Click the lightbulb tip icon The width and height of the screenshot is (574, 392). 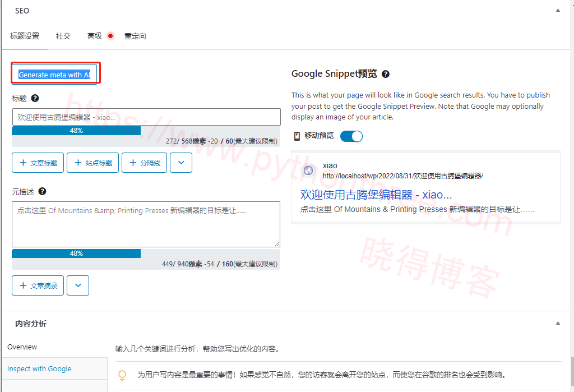[x=122, y=376]
